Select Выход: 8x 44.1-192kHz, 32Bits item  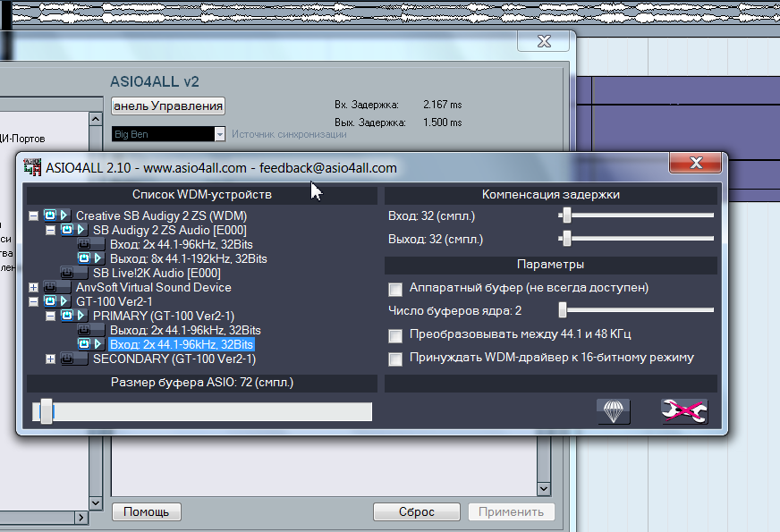[x=189, y=258]
